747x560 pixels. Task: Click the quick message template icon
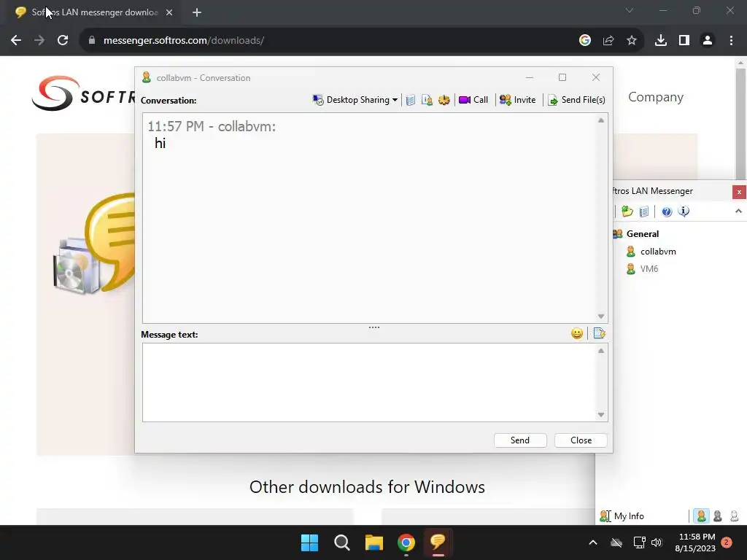(600, 333)
